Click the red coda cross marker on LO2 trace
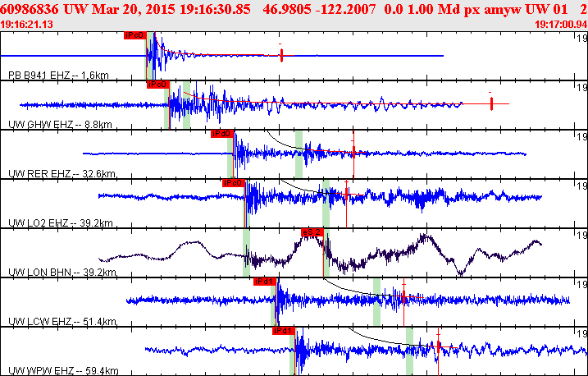588x376 pixels. click(x=346, y=194)
